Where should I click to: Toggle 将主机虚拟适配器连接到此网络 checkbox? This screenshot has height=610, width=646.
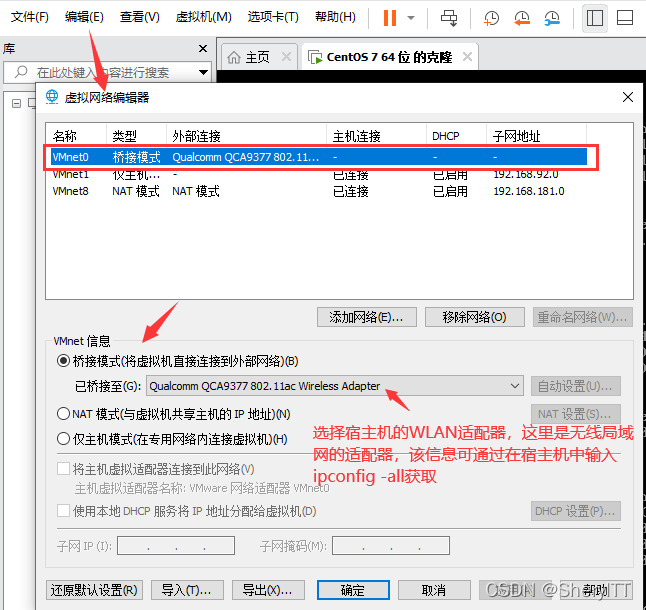63,469
